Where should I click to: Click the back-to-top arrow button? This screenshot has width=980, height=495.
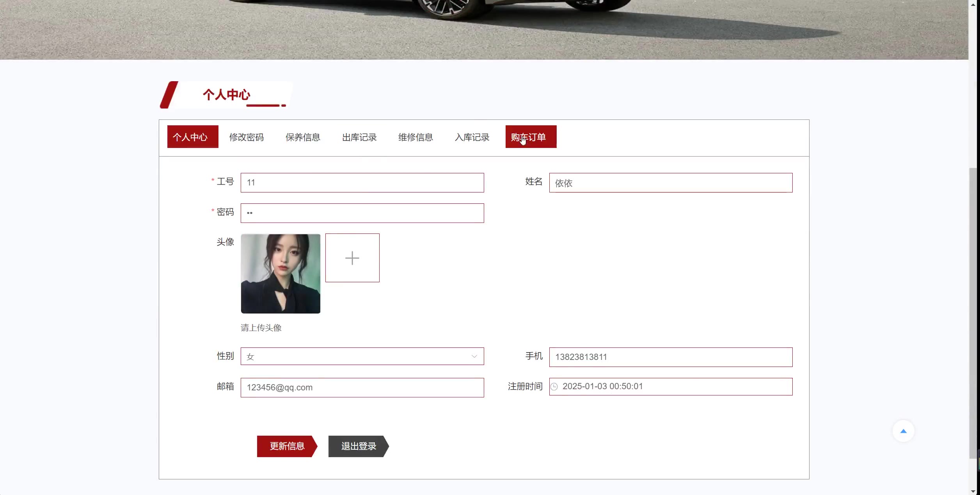[903, 431]
